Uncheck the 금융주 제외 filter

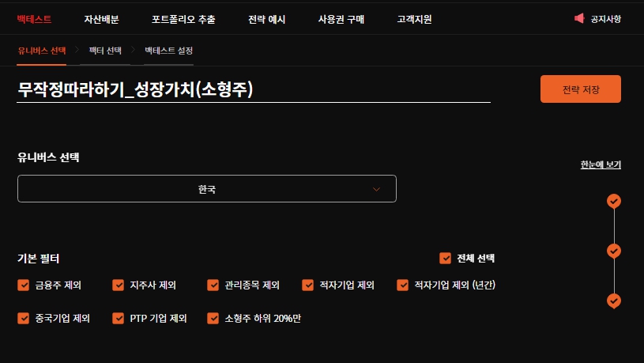pyautogui.click(x=24, y=285)
